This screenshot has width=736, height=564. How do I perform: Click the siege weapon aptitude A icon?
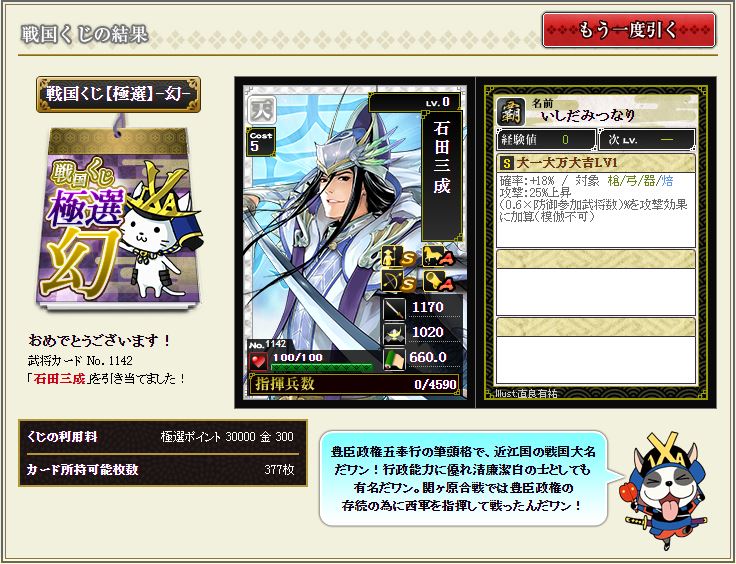coord(437,282)
